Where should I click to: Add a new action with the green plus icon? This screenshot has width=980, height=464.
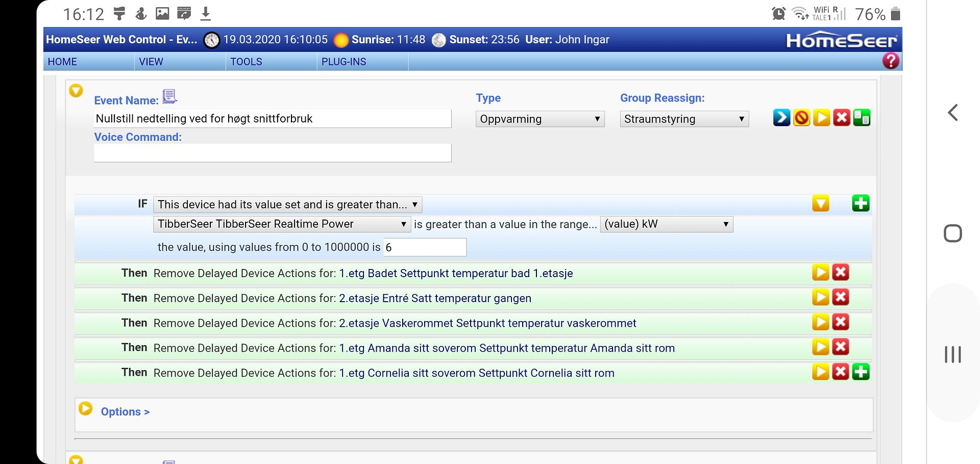tap(861, 372)
